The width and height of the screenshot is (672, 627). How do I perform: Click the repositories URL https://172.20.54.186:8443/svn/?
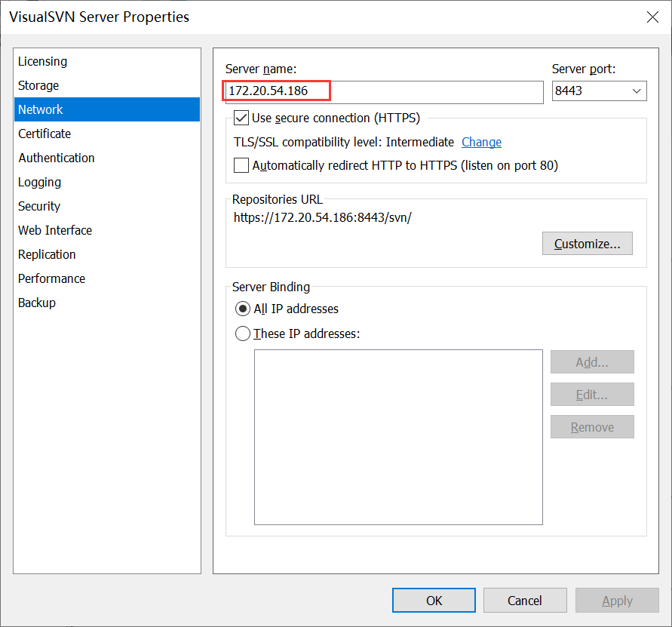[x=322, y=217]
